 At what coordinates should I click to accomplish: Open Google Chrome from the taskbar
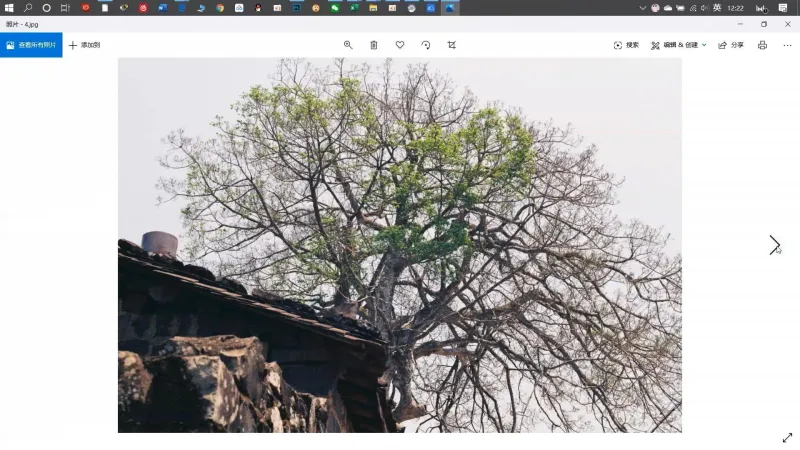pyautogui.click(x=220, y=8)
